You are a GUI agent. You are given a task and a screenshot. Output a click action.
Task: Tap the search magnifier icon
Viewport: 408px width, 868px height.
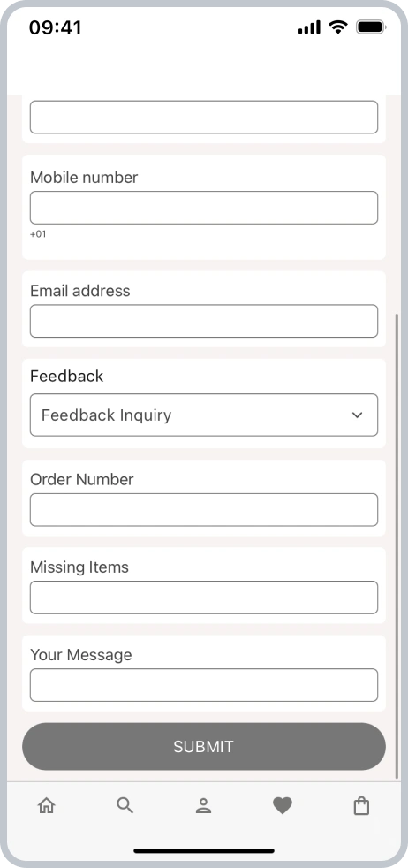point(125,805)
